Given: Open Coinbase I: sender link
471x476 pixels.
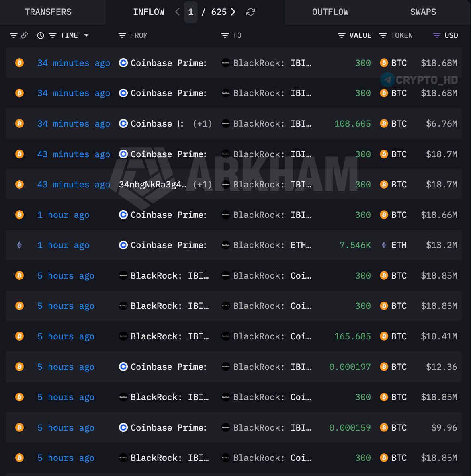Looking at the screenshot, I should click(x=157, y=123).
